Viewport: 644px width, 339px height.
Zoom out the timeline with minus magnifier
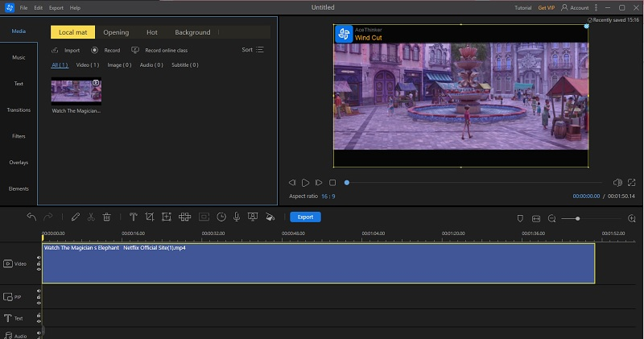click(x=552, y=218)
